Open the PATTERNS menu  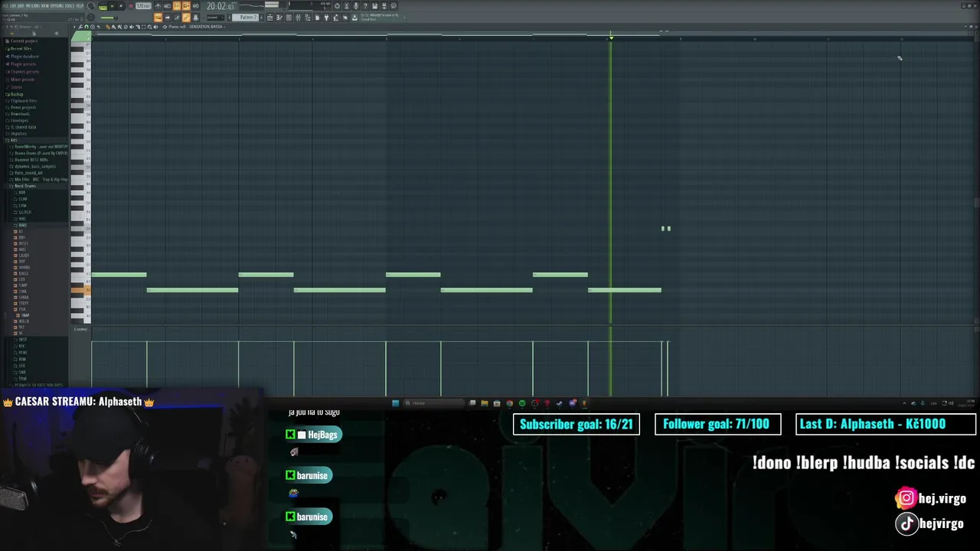33,6
